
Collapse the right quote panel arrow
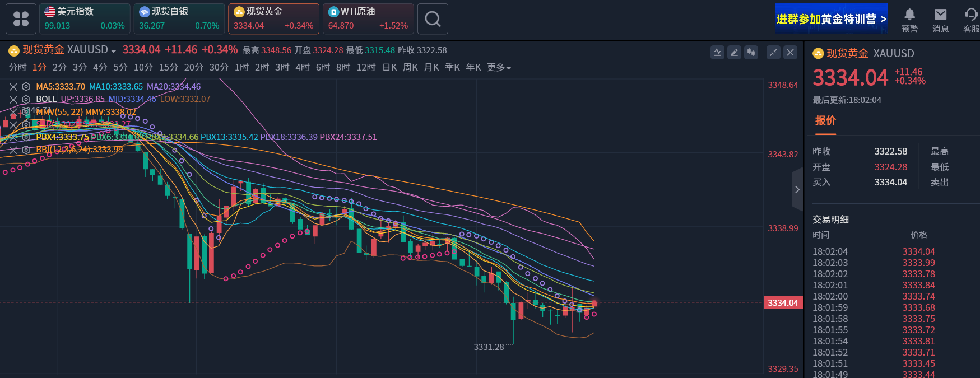pyautogui.click(x=797, y=190)
